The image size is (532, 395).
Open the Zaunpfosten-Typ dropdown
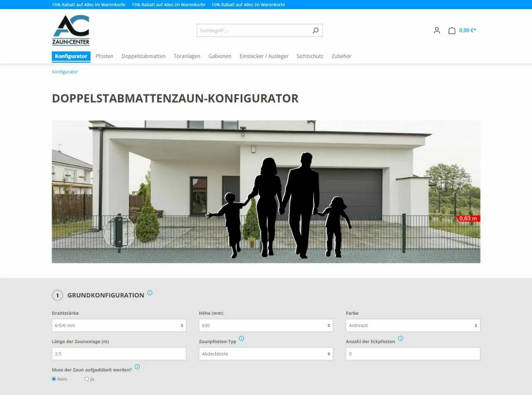266,353
